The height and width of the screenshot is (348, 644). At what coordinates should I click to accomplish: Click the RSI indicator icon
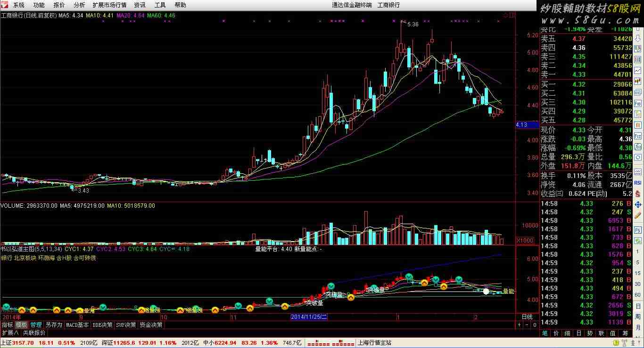637,182
